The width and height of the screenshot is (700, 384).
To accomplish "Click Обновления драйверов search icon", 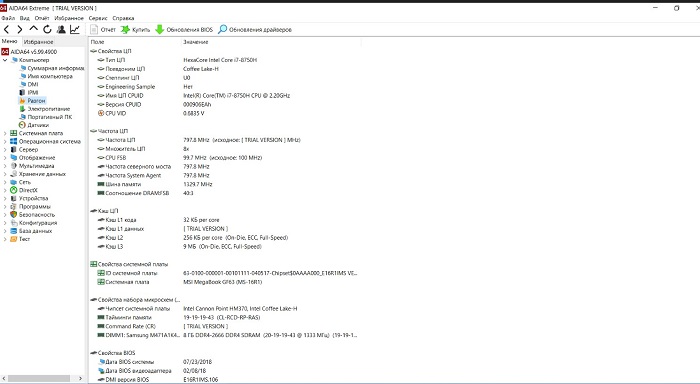I will tap(222, 29).
